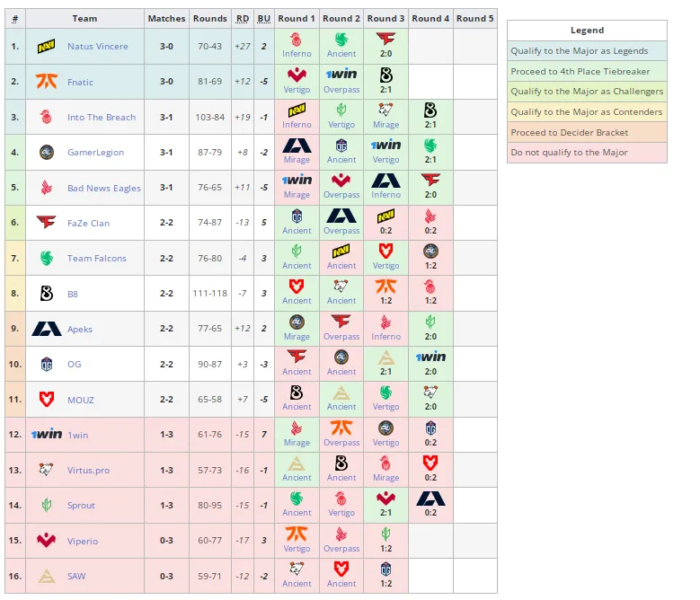This screenshot has width=700, height=600.
Task: Open the Bad News Eagles team link
Action: 104,188
